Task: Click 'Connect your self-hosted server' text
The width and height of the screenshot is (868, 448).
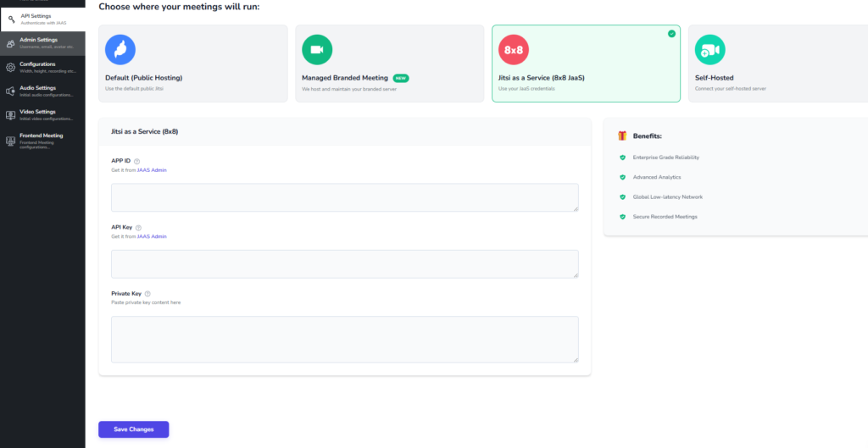Action: [x=730, y=88]
